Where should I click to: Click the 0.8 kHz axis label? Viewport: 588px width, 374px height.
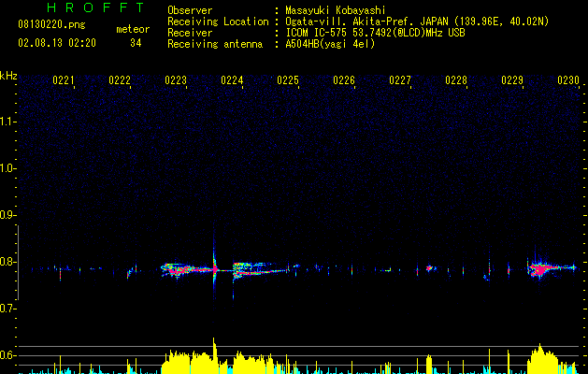pos(7,262)
